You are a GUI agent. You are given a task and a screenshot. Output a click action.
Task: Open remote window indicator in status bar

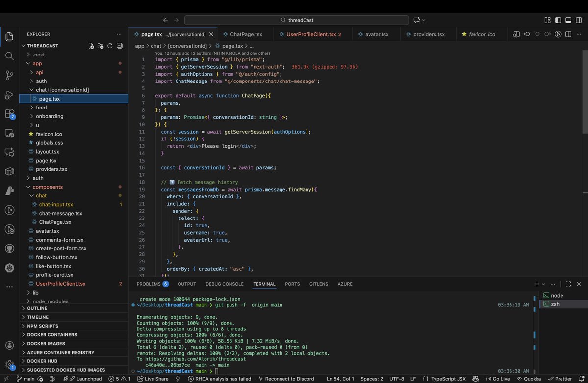(x=6, y=379)
